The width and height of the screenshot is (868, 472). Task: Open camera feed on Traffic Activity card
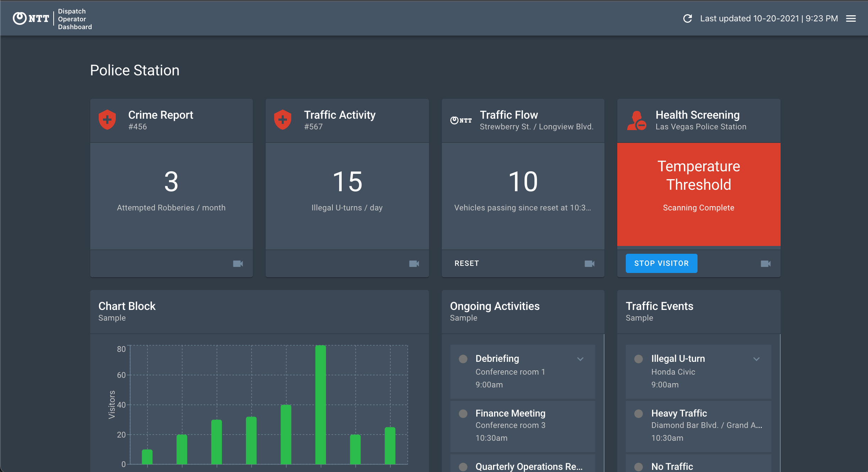pos(414,264)
